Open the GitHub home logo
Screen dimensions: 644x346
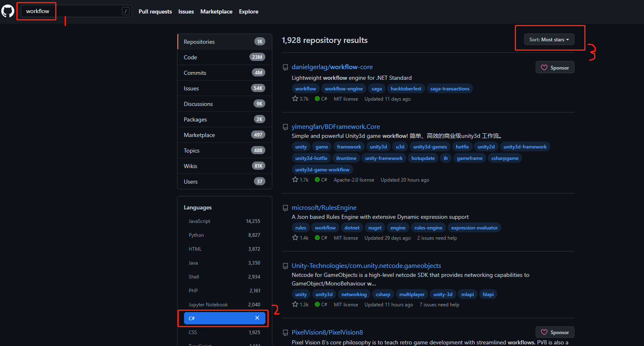[8, 11]
